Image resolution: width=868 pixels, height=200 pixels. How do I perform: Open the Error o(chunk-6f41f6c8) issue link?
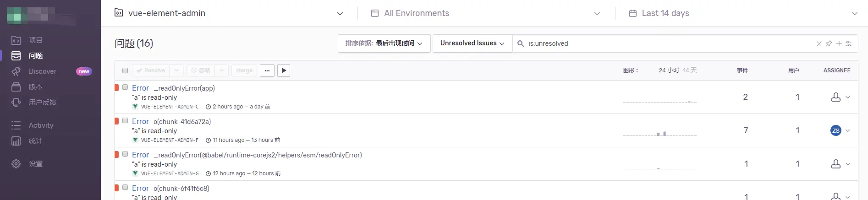[x=170, y=189]
